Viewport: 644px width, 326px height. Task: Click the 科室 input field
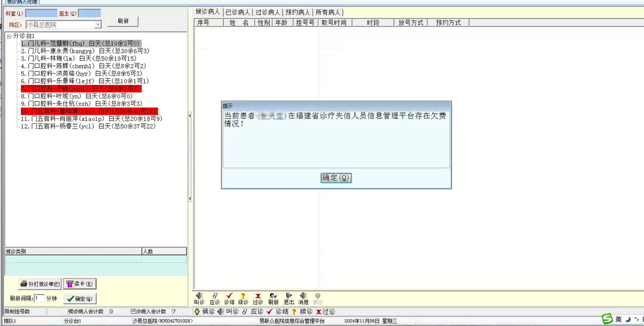click(41, 13)
